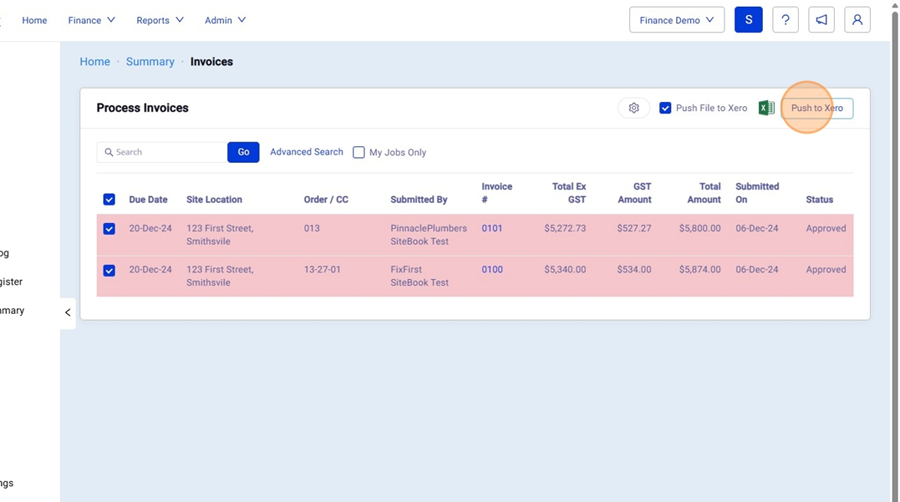900x502 pixels.
Task: Go to the Home menu item
Action: click(x=34, y=20)
